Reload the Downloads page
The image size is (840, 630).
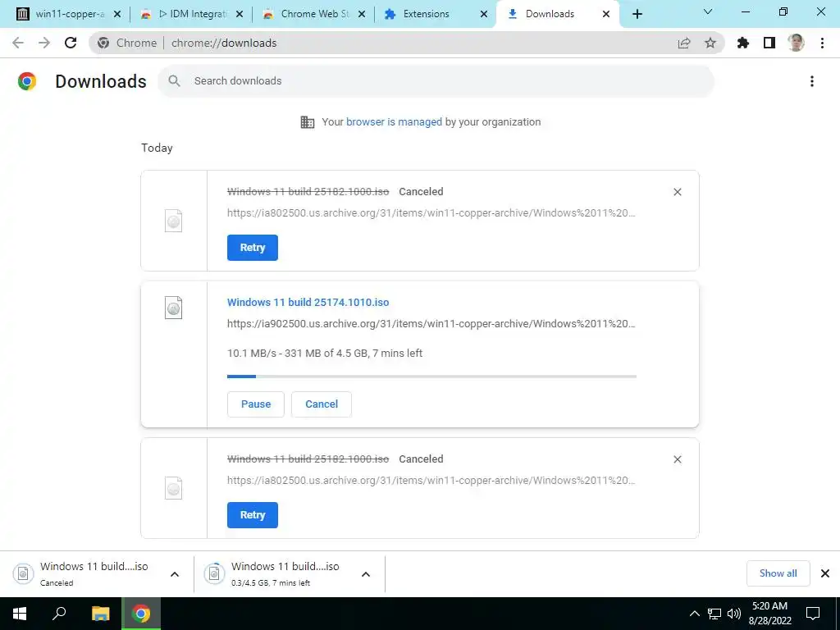[x=71, y=43]
